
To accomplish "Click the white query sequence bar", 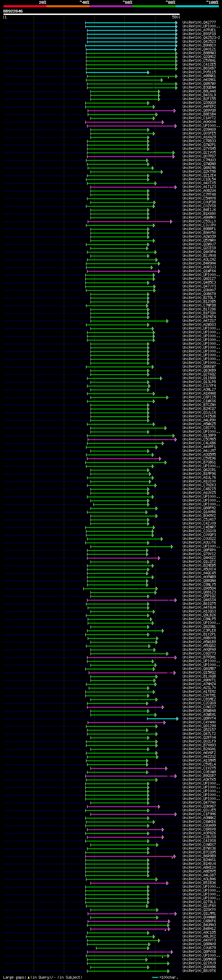I will click(92, 14).
